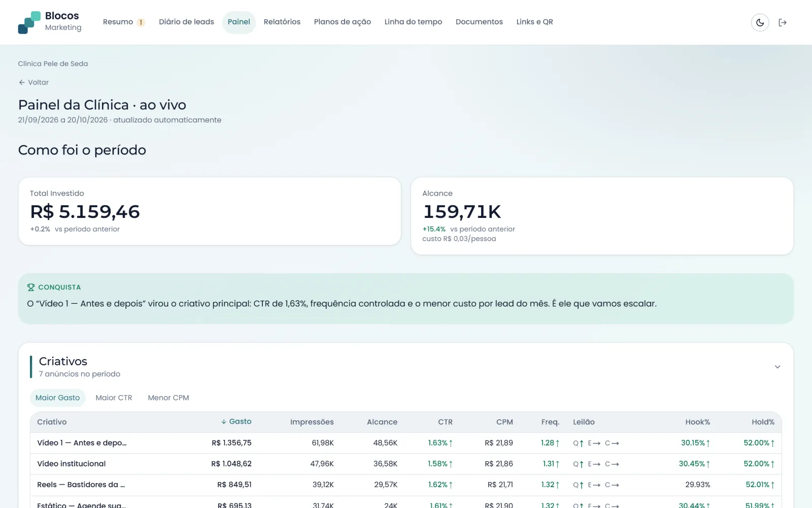Open the Reels — Bastidores da row
The height and width of the screenshot is (508, 812).
coord(406,485)
